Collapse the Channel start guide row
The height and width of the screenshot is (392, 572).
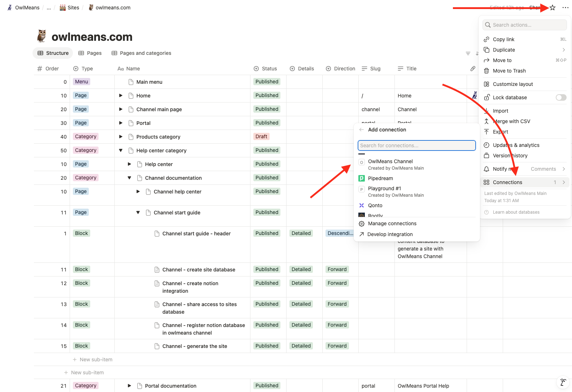(x=138, y=213)
